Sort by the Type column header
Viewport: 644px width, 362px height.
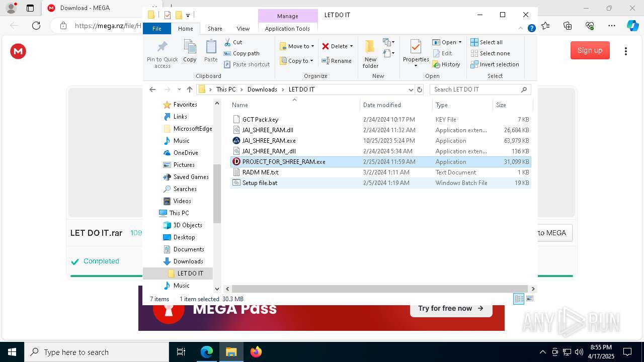click(x=462, y=105)
